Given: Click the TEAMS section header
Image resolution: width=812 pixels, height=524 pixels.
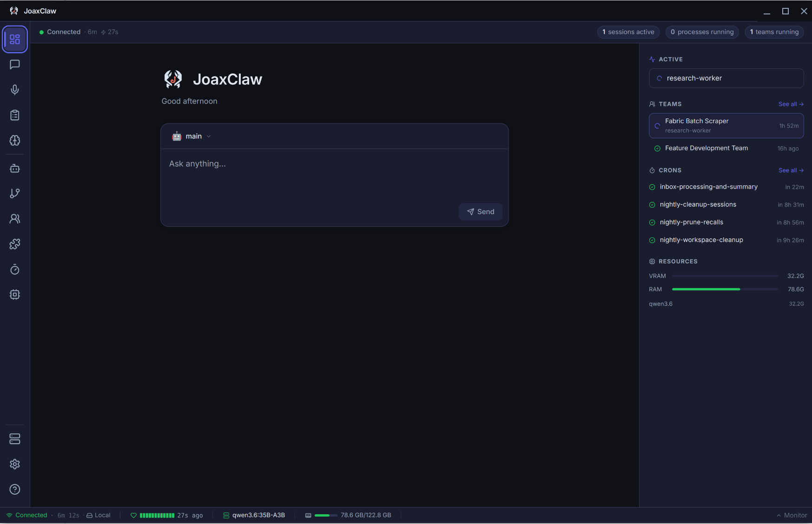Looking at the screenshot, I should tap(666, 104).
